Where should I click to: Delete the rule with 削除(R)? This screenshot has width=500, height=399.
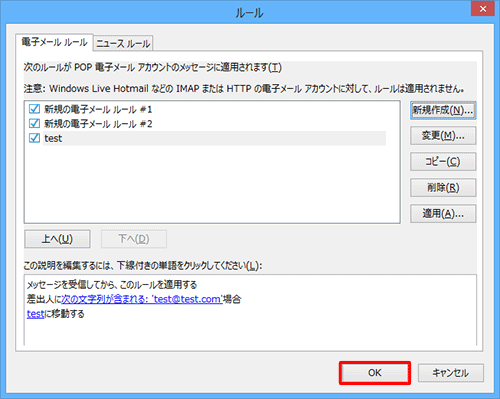(x=443, y=188)
